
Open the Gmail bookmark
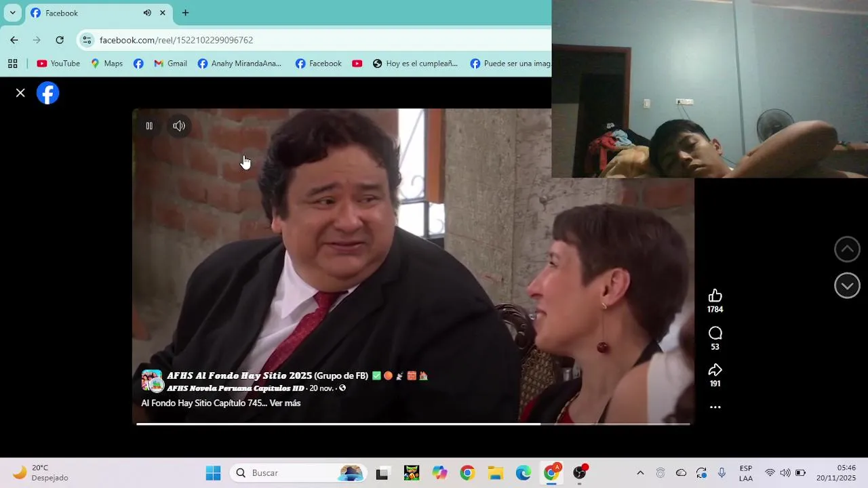pyautogui.click(x=170, y=63)
